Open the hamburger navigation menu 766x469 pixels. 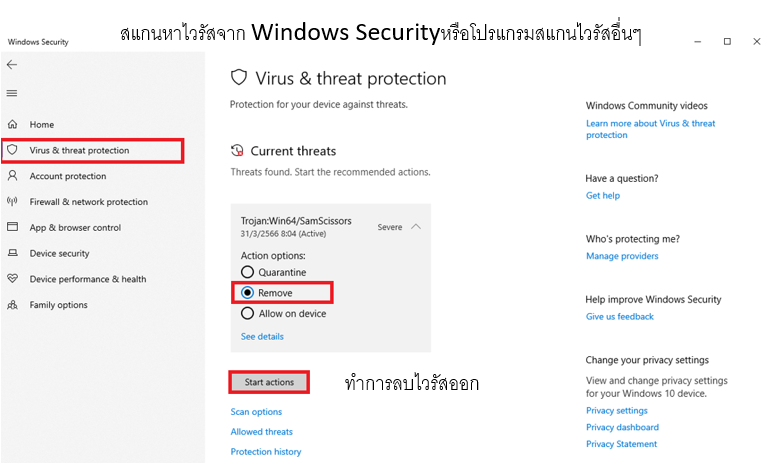pos(12,93)
